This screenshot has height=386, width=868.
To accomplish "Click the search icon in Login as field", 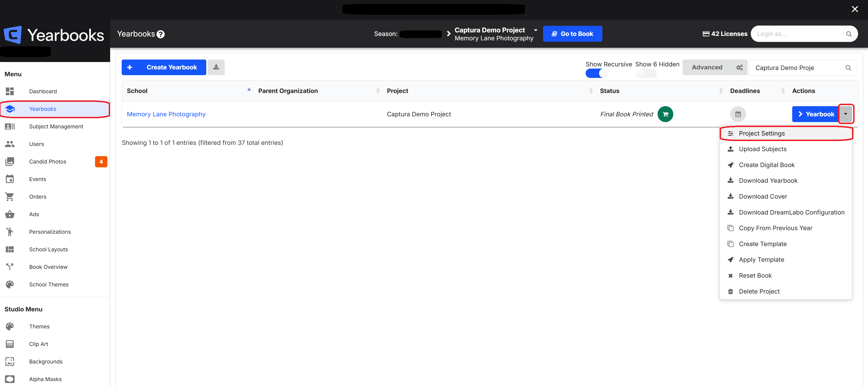I will (x=848, y=34).
